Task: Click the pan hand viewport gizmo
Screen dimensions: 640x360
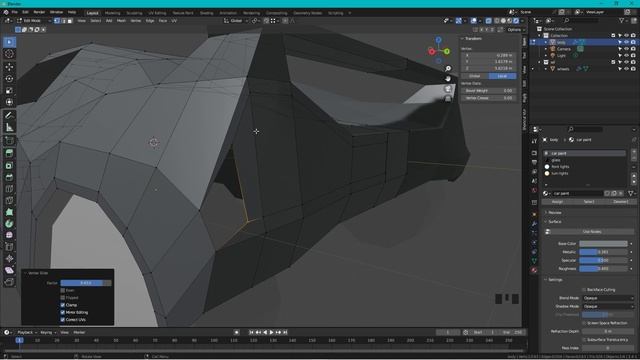Action: [x=448, y=78]
